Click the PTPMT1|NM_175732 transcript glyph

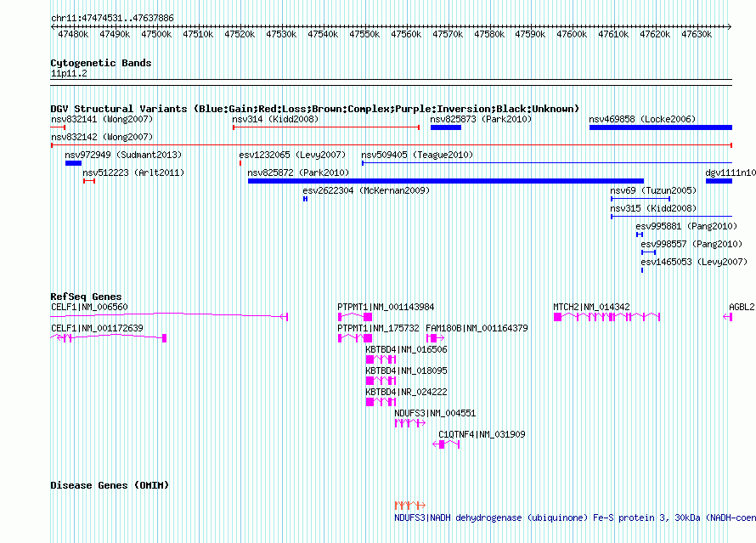click(355, 338)
